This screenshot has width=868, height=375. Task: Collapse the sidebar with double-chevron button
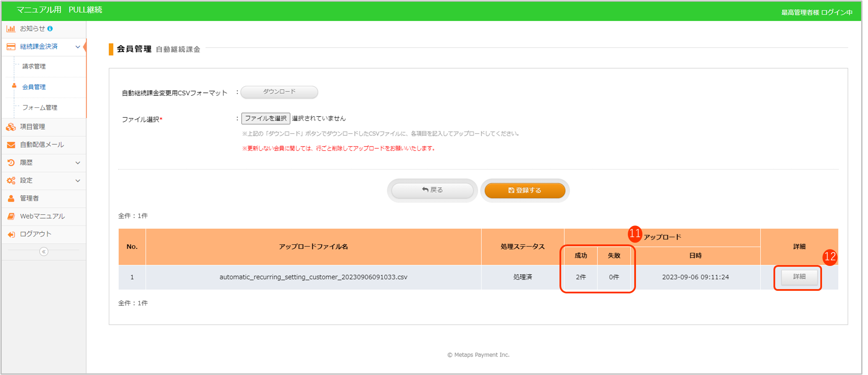pyautogui.click(x=44, y=252)
